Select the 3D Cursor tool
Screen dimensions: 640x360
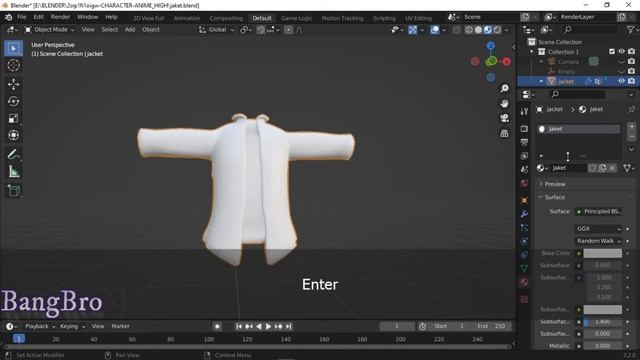pyautogui.click(x=13, y=65)
